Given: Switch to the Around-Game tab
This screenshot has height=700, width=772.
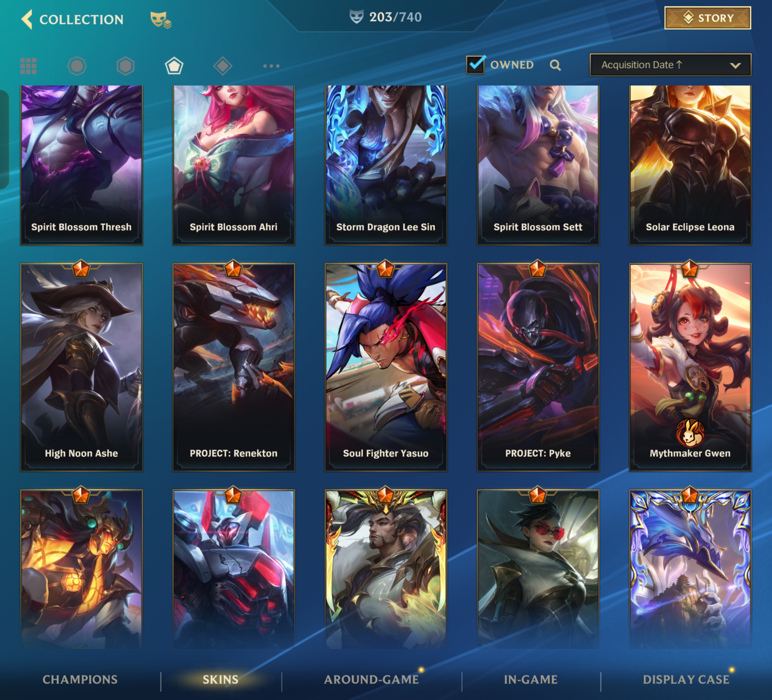Looking at the screenshot, I should (x=371, y=679).
